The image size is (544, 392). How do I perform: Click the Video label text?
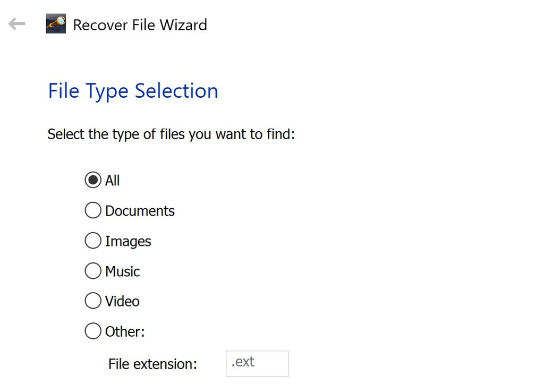[x=122, y=301]
